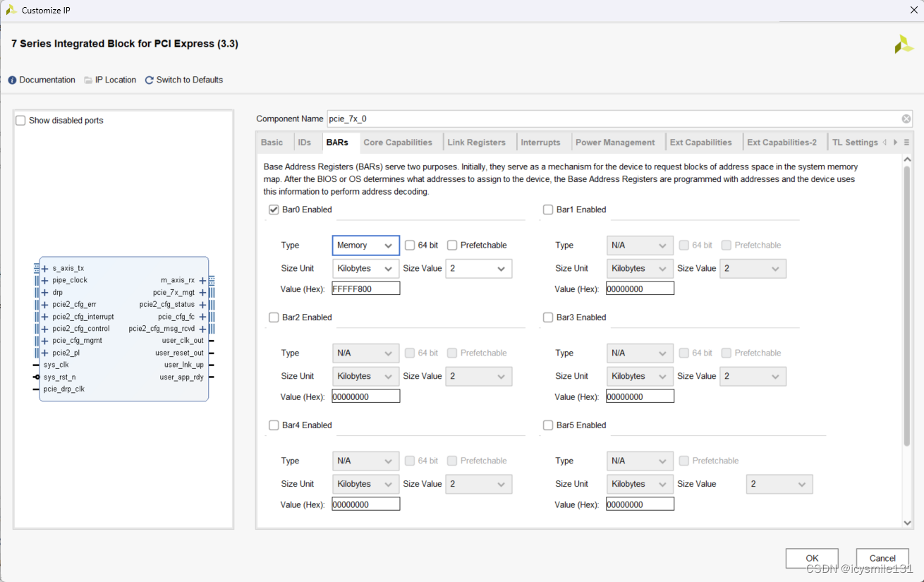924x582 pixels.
Task: Uncheck the Bar0 Enabled checkbox
Action: click(x=274, y=210)
